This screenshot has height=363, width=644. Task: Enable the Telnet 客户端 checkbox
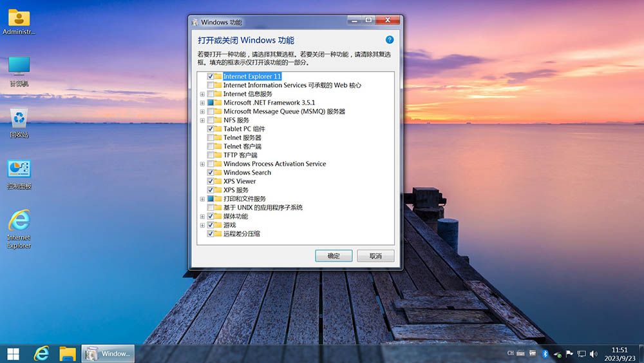tap(211, 146)
